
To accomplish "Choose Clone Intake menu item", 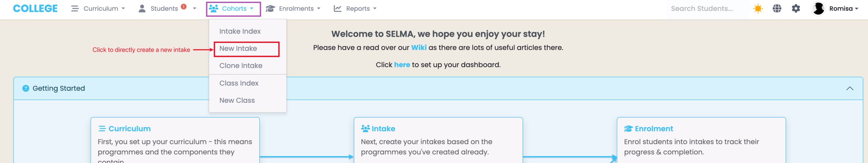I will coord(241,66).
